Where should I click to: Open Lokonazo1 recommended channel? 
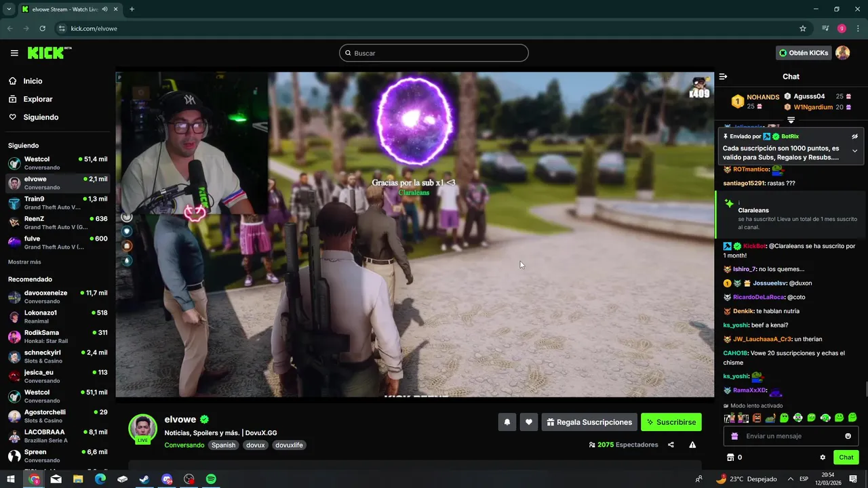pyautogui.click(x=58, y=317)
